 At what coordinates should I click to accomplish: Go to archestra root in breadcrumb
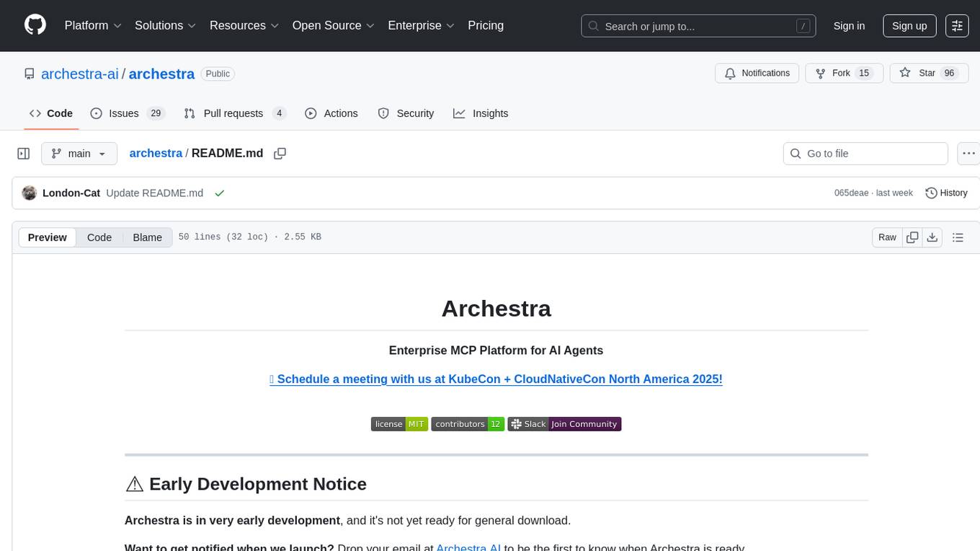156,153
